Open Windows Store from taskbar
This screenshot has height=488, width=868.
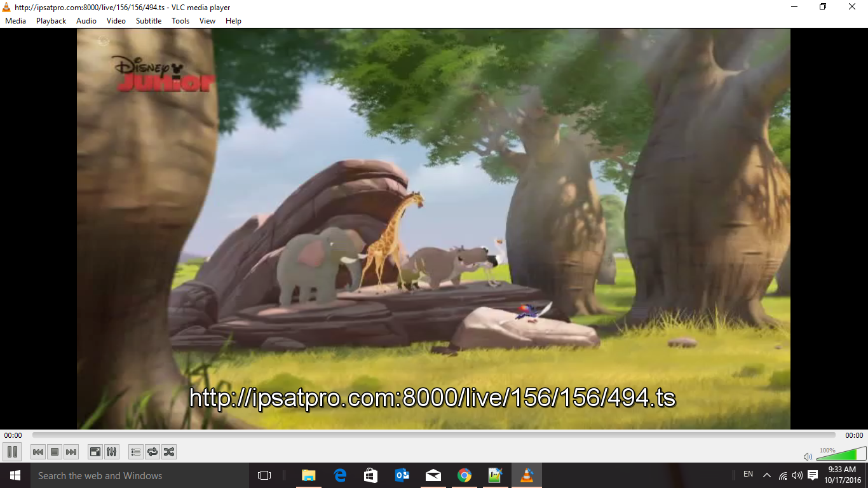coord(371,475)
